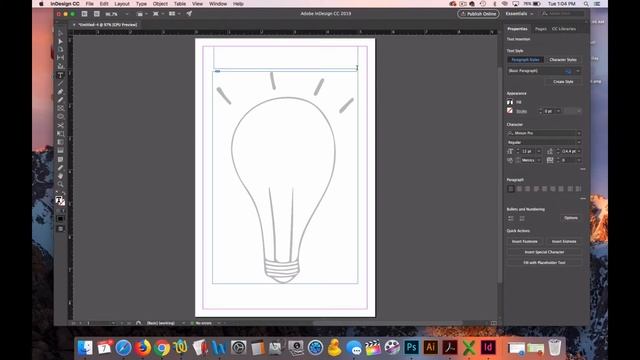
Task: Select the Direct Selection tool
Action: 60,41
